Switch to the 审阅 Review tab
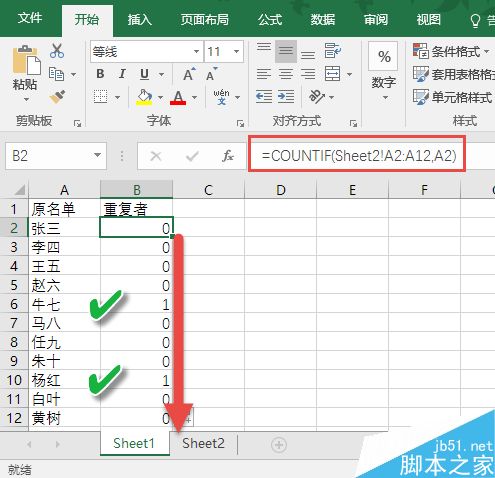The image size is (495, 478). tap(376, 19)
